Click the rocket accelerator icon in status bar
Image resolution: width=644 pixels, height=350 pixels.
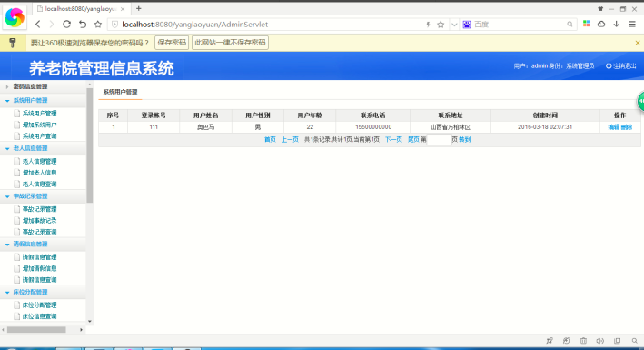pos(550,341)
